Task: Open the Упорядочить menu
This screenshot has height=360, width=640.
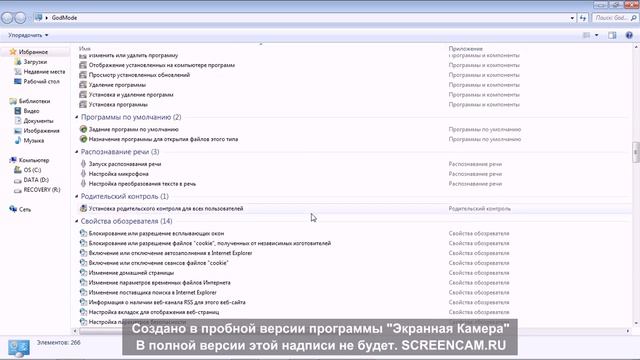Action: pos(28,36)
